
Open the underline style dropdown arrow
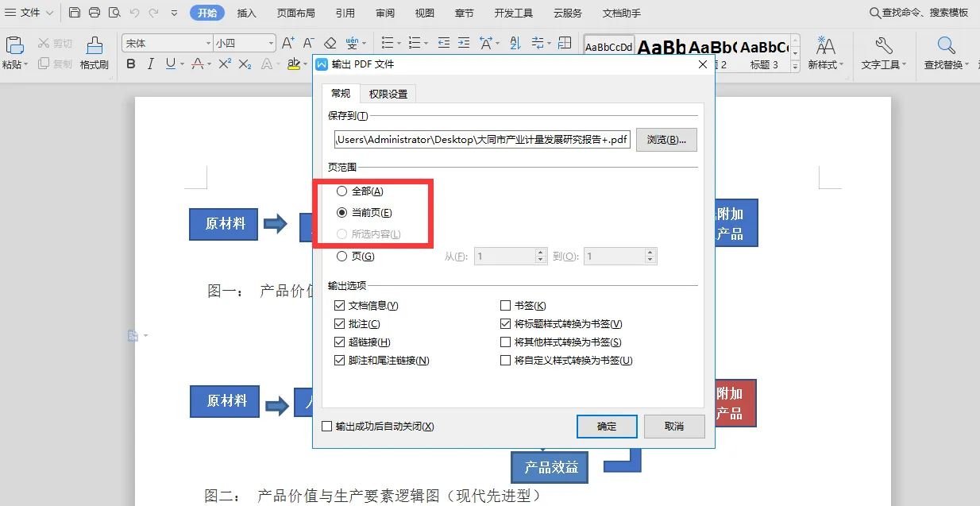[x=181, y=64]
